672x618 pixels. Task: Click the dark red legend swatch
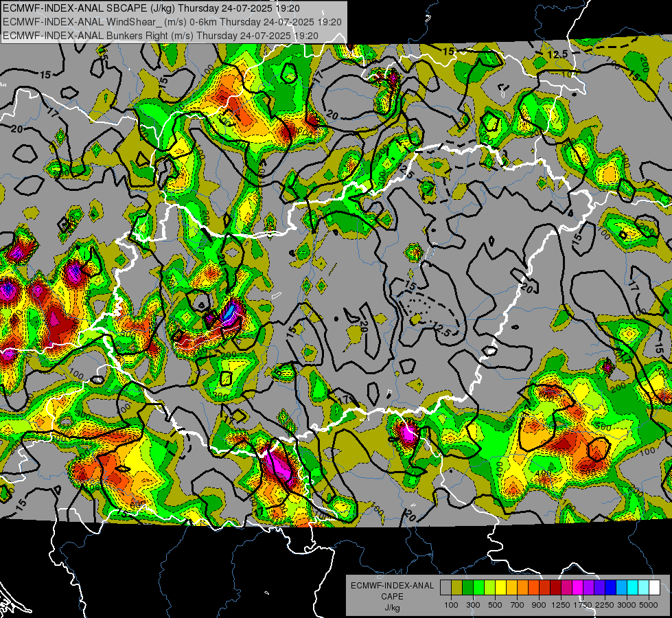556,588
